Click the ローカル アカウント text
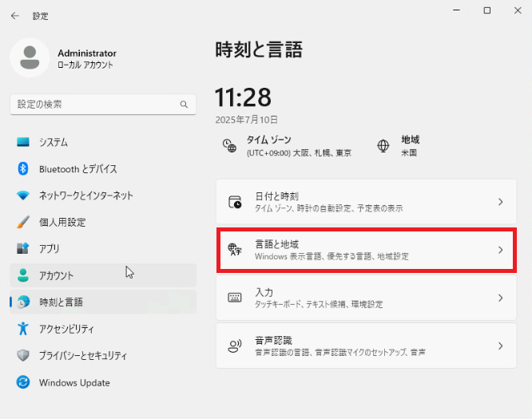Image resolution: width=532 pixels, height=419 pixels. coord(85,65)
